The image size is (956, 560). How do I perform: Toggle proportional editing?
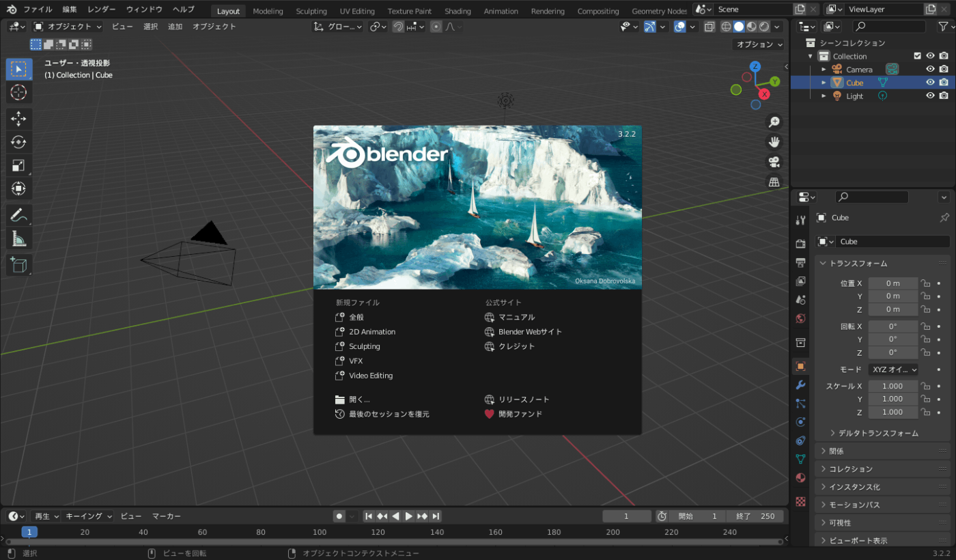(436, 27)
